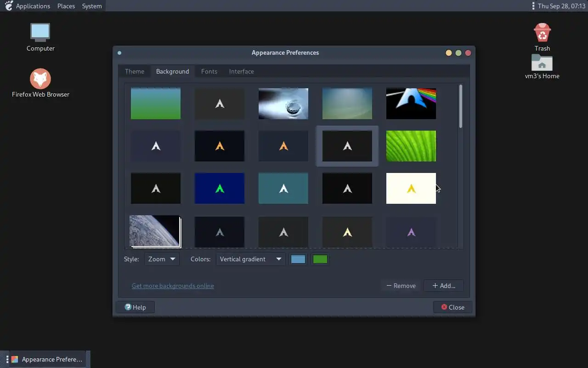
Task: Select the blue-green gradient wallpaper thumbnail
Action: click(156, 103)
